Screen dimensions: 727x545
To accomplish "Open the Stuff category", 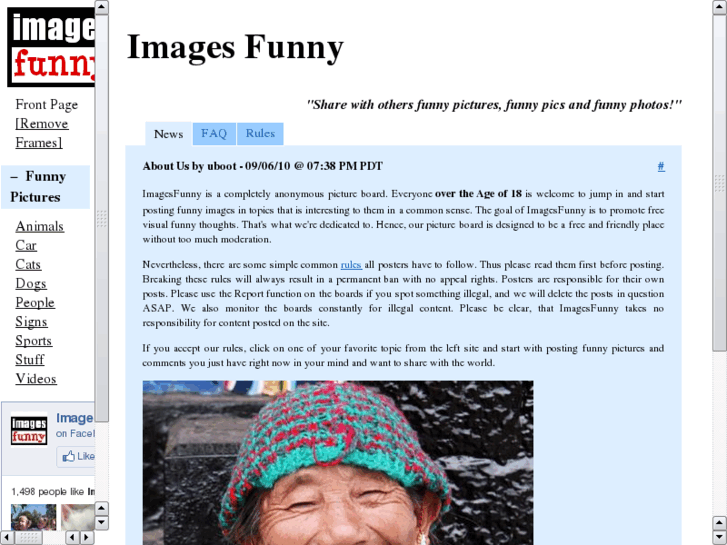I will coord(30,359).
